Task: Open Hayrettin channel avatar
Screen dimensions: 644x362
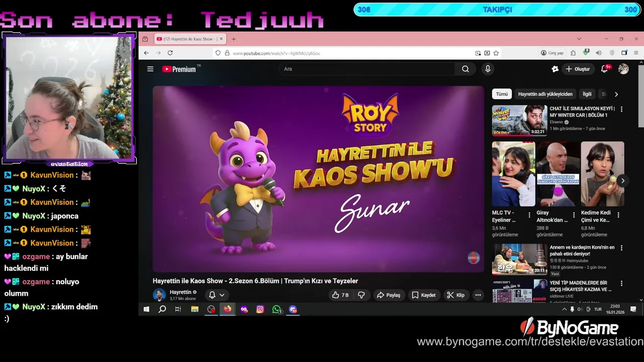Action: tap(159, 295)
